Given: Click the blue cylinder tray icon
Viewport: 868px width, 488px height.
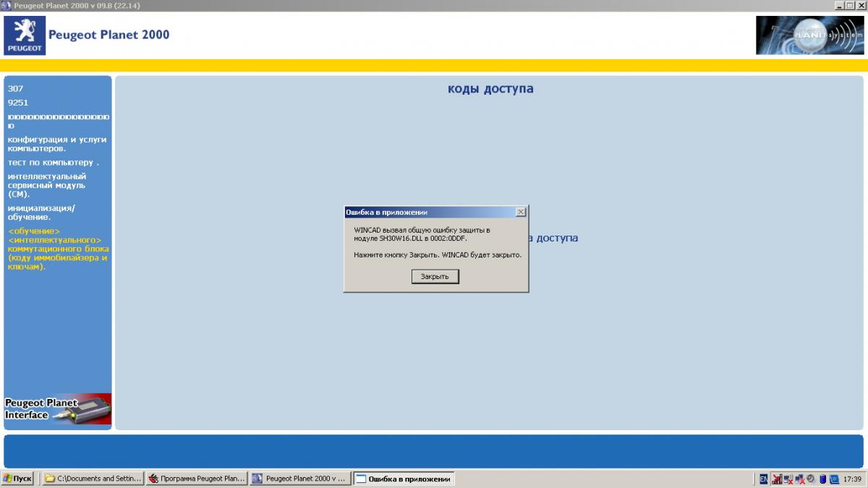Looking at the screenshot, I should tap(822, 479).
